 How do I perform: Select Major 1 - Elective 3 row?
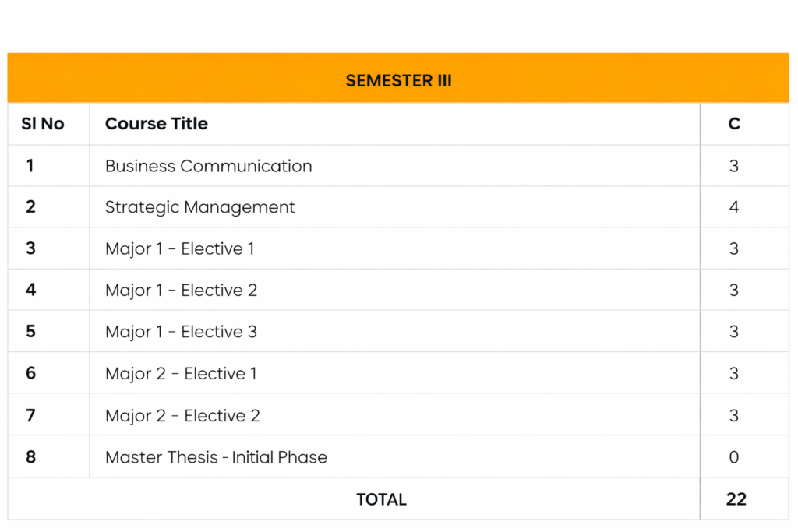tap(181, 332)
